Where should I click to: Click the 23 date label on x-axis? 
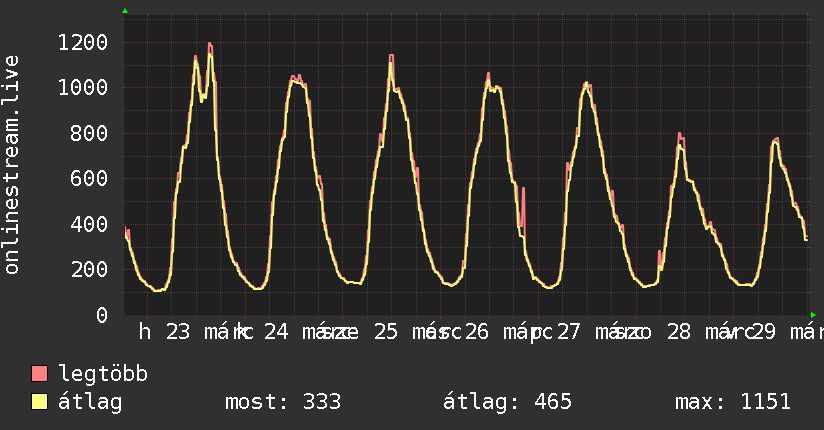pyautogui.click(x=178, y=332)
